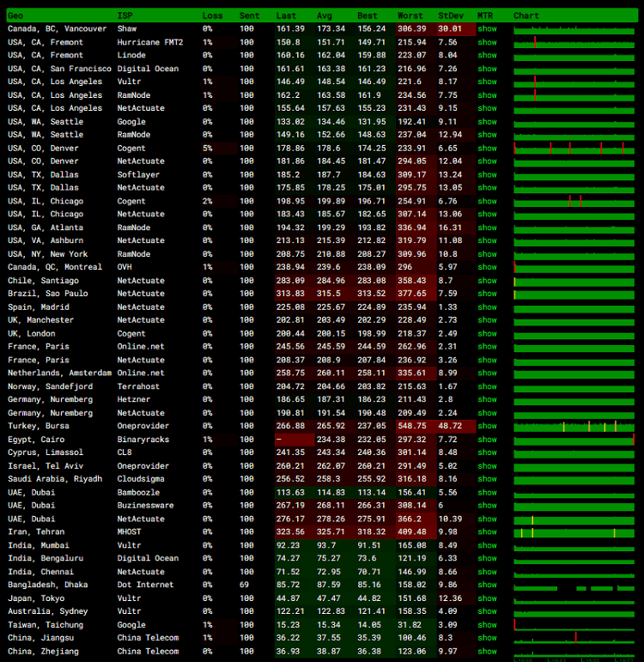The width and height of the screenshot is (644, 662).
Task: Select the 'Terrahost' ISP cell
Action: pyautogui.click(x=138, y=386)
